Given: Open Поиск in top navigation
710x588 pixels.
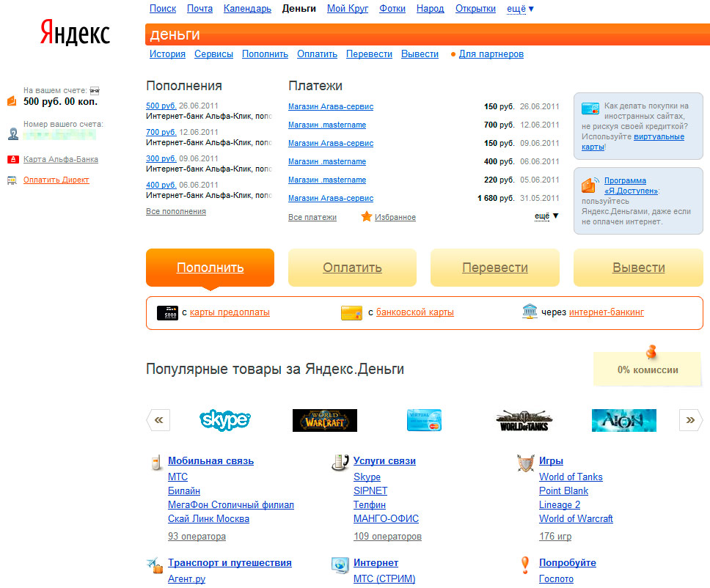Looking at the screenshot, I should tap(163, 9).
